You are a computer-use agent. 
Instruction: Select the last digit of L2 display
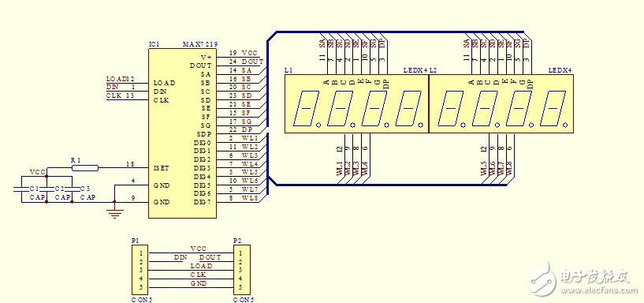tap(554, 109)
